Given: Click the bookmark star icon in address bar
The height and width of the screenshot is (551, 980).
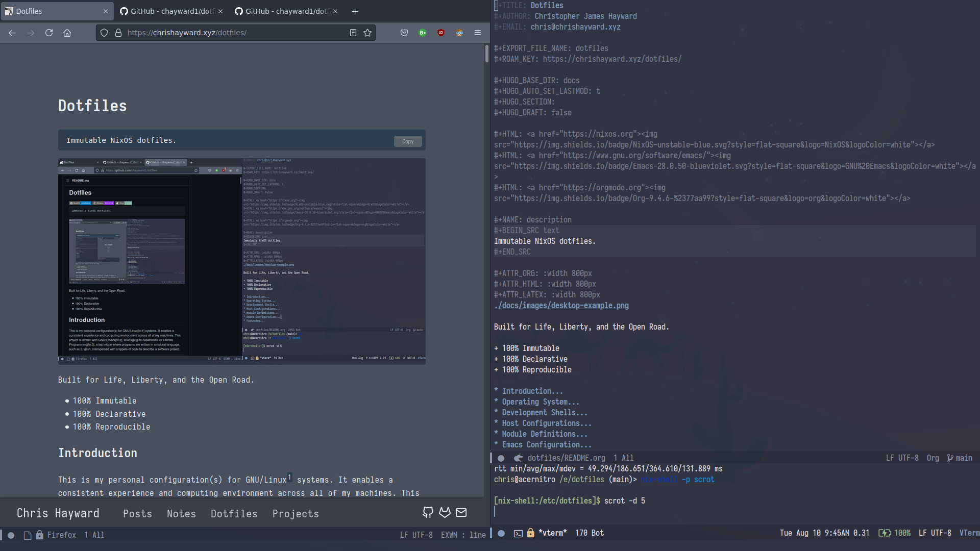Looking at the screenshot, I should click(x=367, y=32).
